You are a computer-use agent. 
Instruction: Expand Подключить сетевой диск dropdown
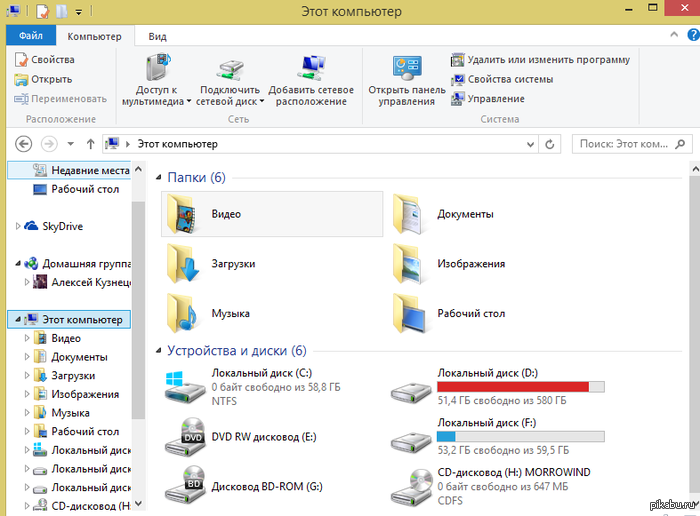pos(261,101)
